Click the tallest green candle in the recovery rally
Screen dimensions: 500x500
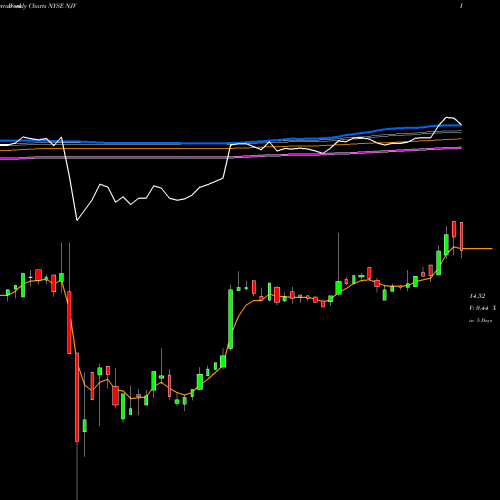point(230,319)
